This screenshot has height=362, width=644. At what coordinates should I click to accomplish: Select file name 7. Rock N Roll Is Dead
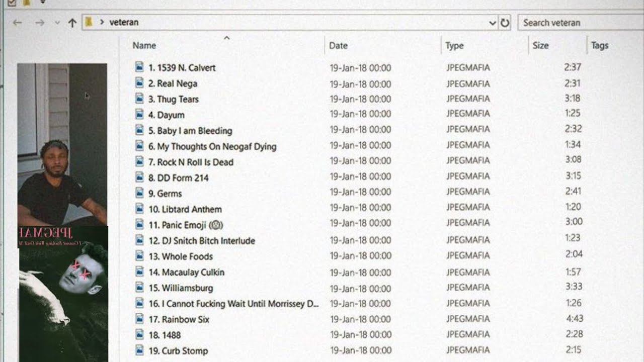[x=191, y=162]
